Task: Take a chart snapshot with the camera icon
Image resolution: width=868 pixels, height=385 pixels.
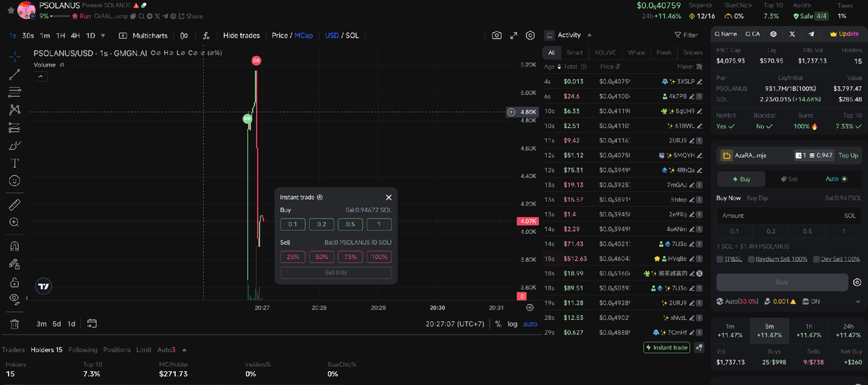Action: [x=496, y=35]
